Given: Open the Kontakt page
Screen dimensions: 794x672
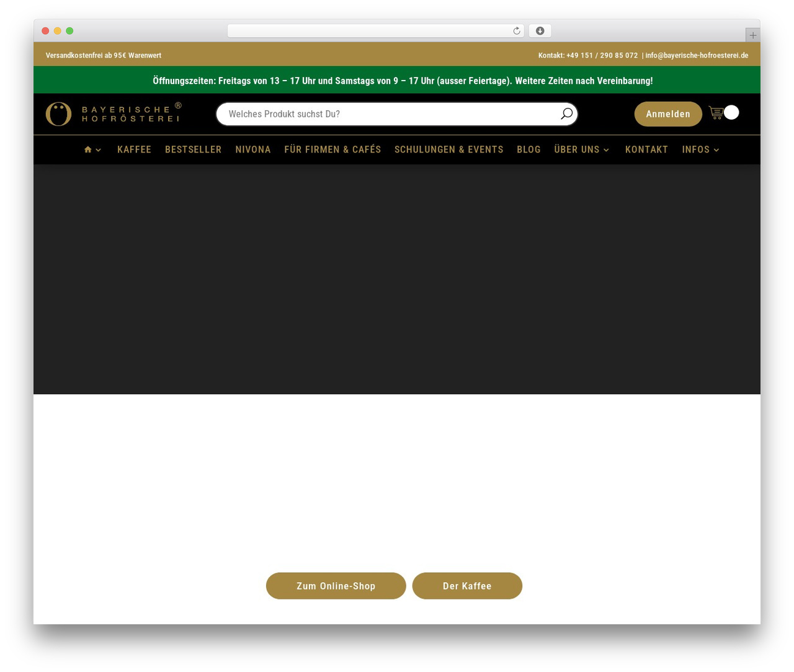Looking at the screenshot, I should (646, 149).
